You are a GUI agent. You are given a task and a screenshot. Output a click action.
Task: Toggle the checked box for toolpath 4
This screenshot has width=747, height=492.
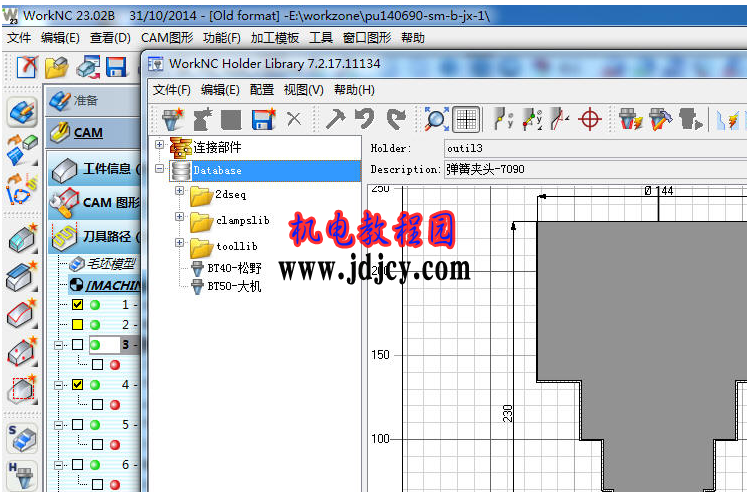(78, 384)
